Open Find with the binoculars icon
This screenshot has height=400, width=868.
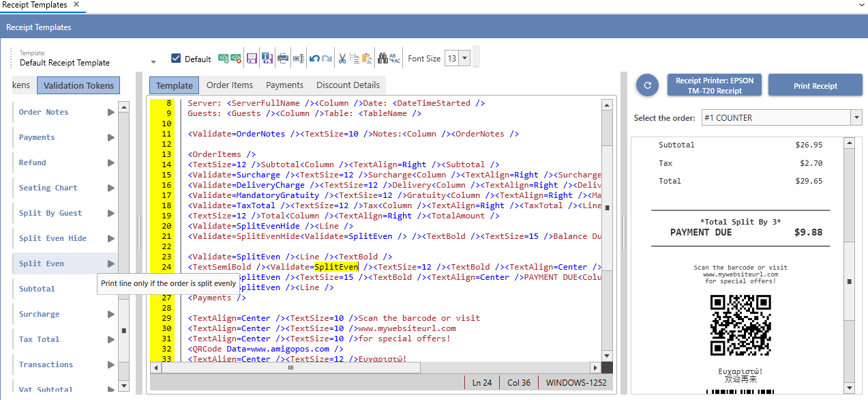point(383,59)
